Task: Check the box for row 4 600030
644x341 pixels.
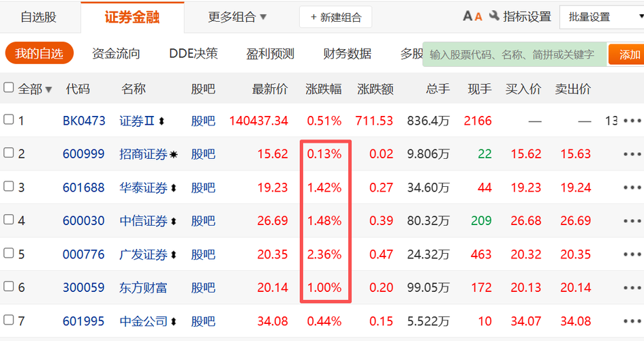Action: (8, 220)
